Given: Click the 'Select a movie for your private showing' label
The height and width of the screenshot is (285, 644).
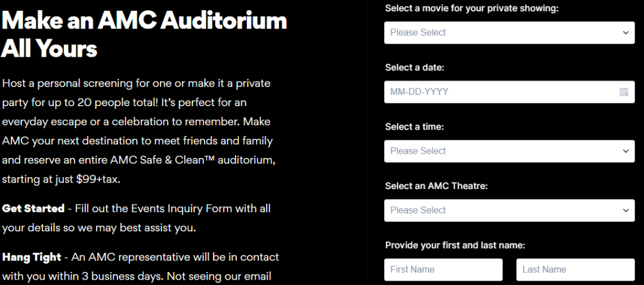Looking at the screenshot, I should pyautogui.click(x=472, y=8).
